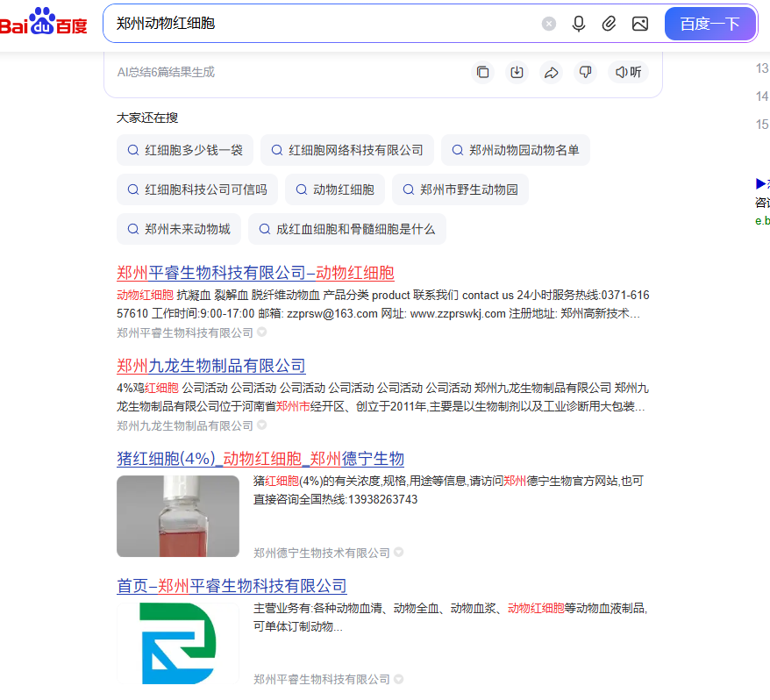Source label 郑州九龙生物制品有限公司 under second result
770x700 pixels.
point(185,425)
